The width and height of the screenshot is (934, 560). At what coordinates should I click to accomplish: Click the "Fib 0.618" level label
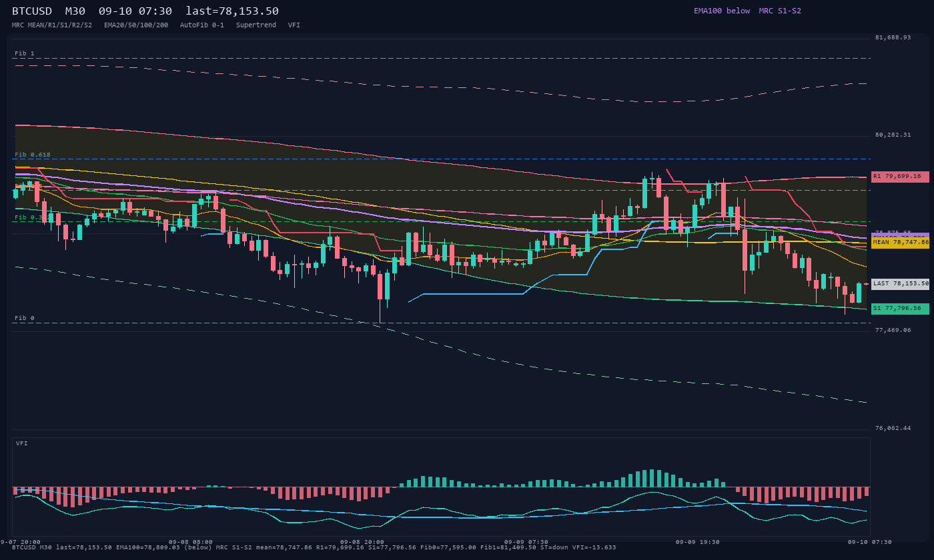33,155
